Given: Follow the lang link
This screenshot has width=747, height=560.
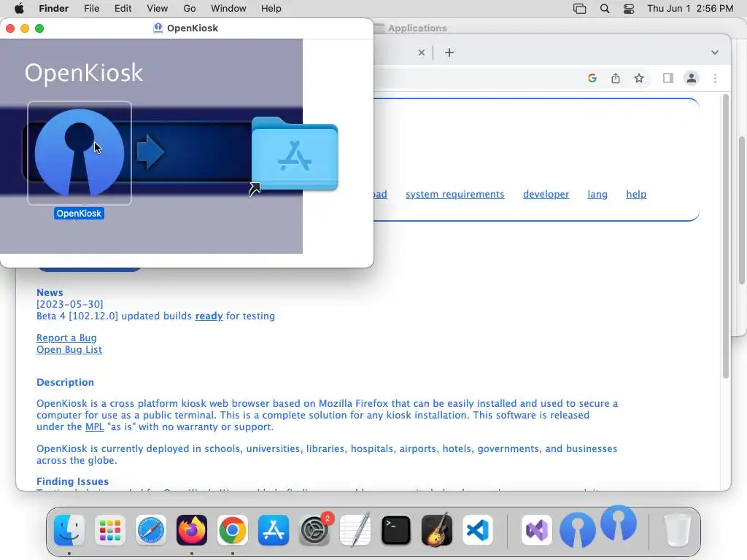Looking at the screenshot, I should pyautogui.click(x=597, y=194).
